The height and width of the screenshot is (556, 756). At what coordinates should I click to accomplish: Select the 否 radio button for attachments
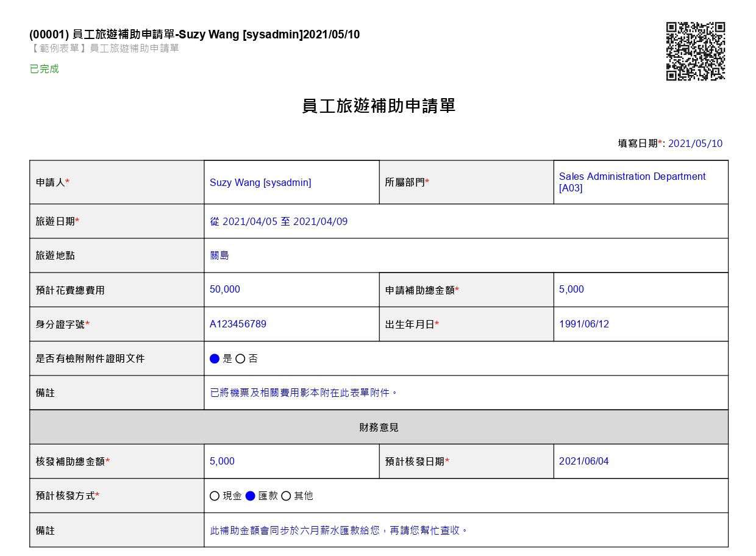click(240, 359)
